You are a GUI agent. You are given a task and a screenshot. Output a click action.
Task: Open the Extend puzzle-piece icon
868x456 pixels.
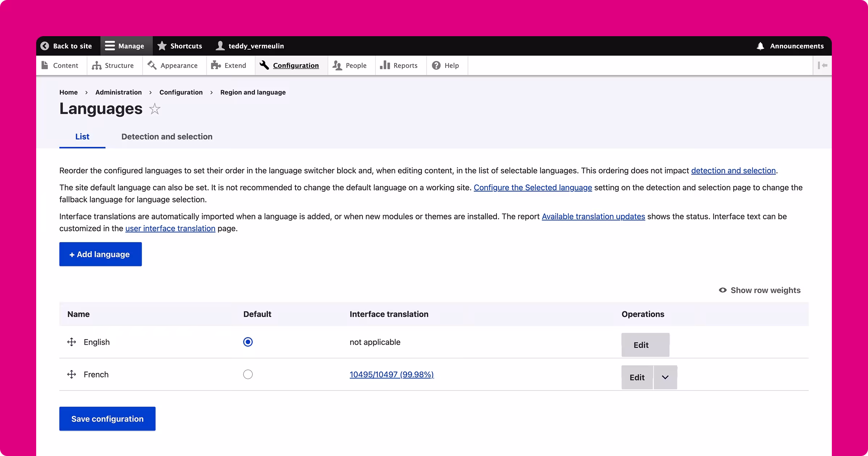216,66
